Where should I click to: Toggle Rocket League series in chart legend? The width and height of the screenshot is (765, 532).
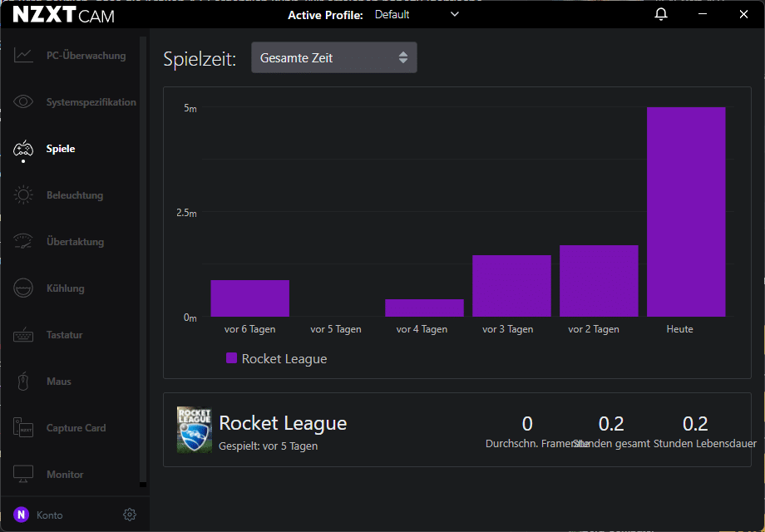tap(276, 359)
